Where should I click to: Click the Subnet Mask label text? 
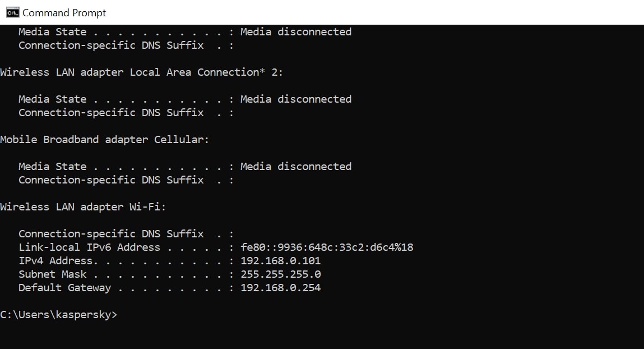click(53, 274)
